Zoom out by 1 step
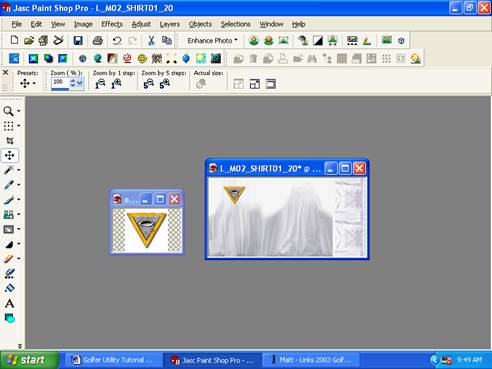The width and height of the screenshot is (492, 369). coord(100,84)
